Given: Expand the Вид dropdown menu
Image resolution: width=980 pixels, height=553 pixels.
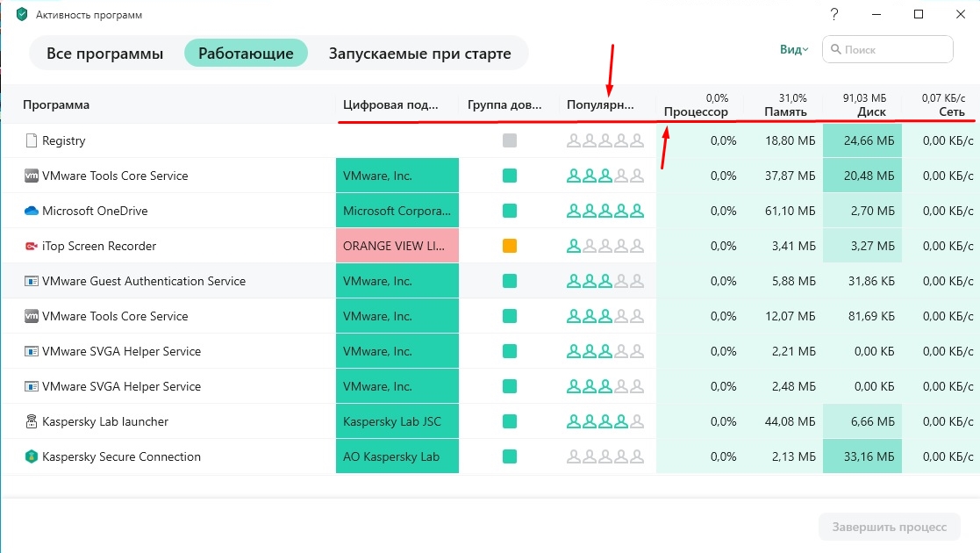Looking at the screenshot, I should point(794,49).
